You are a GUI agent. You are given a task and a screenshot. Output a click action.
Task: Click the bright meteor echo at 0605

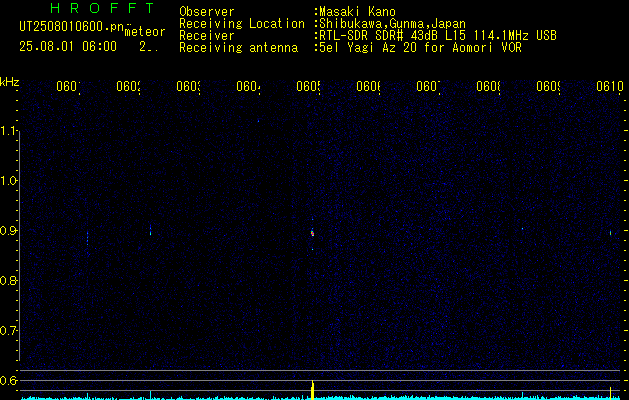coord(312,233)
